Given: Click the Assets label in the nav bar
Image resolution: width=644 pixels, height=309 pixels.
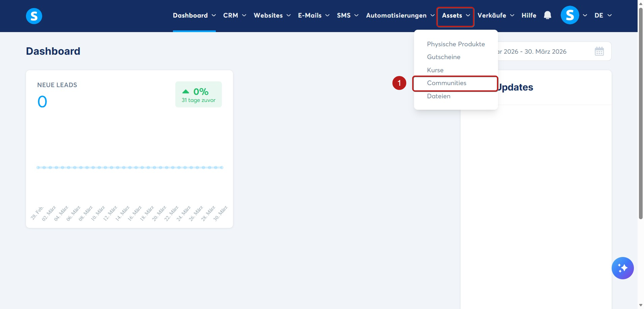Looking at the screenshot, I should coord(452,15).
